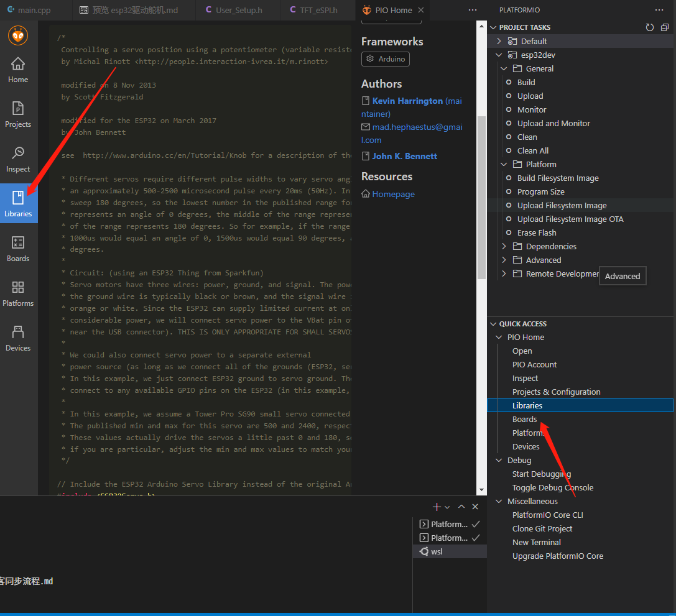The height and width of the screenshot is (616, 676).
Task: Refresh the Project Tasks list
Action: [x=650, y=27]
